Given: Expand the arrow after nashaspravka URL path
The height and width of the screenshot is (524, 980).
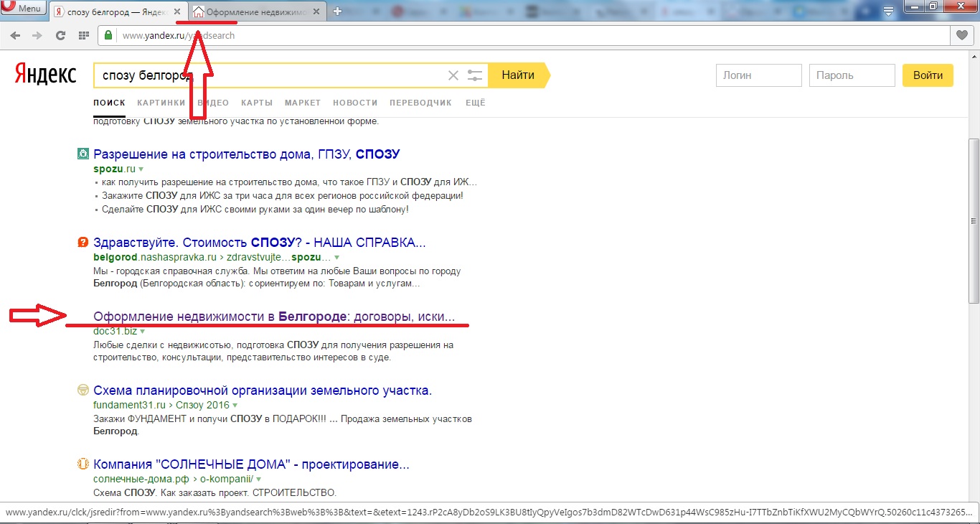Looking at the screenshot, I should tap(336, 258).
